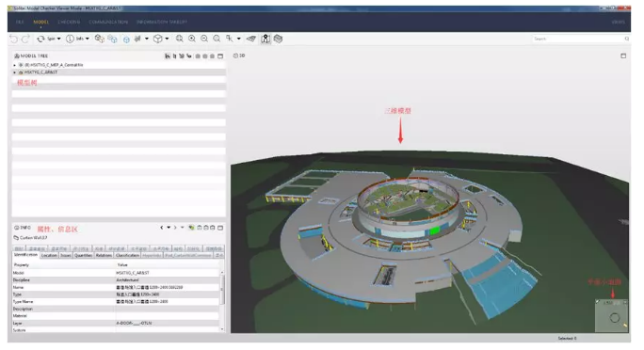
Task: Expand the HSXTYG_C_MEP_A_Central file tree node
Action: (15, 65)
